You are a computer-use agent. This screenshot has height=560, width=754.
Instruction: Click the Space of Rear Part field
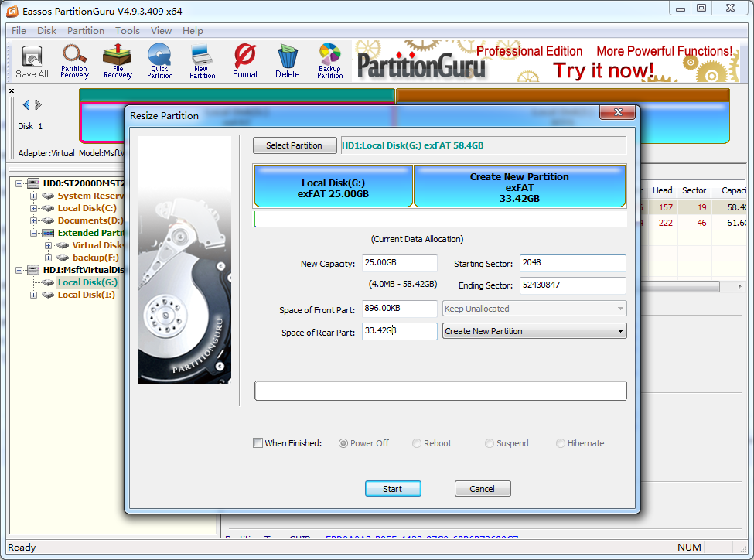coord(400,331)
